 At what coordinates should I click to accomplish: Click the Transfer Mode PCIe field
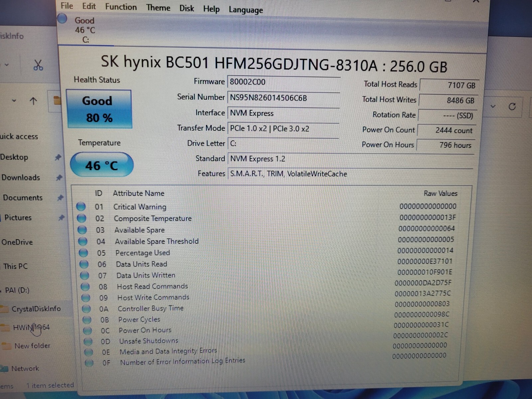[x=283, y=129]
